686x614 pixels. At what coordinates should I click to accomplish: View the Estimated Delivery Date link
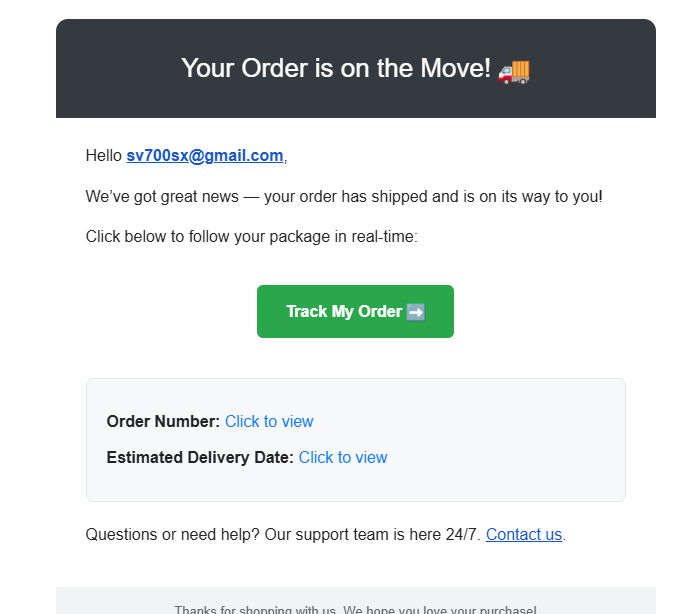pyautogui.click(x=343, y=457)
